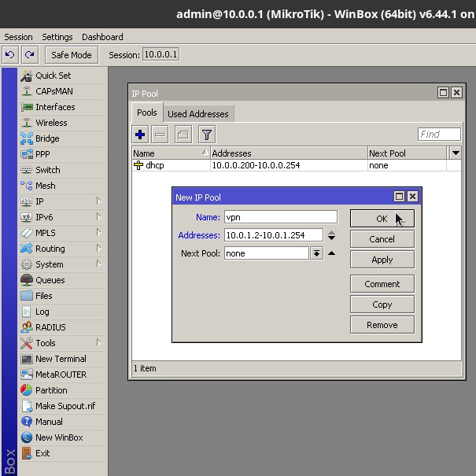Close the New IP Pool dialog
476x476 pixels.
click(412, 197)
